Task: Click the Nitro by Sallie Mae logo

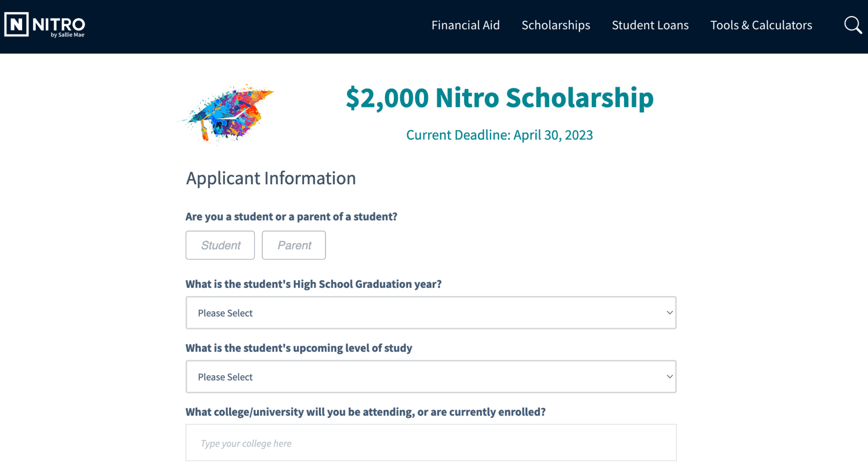Action: (x=45, y=24)
